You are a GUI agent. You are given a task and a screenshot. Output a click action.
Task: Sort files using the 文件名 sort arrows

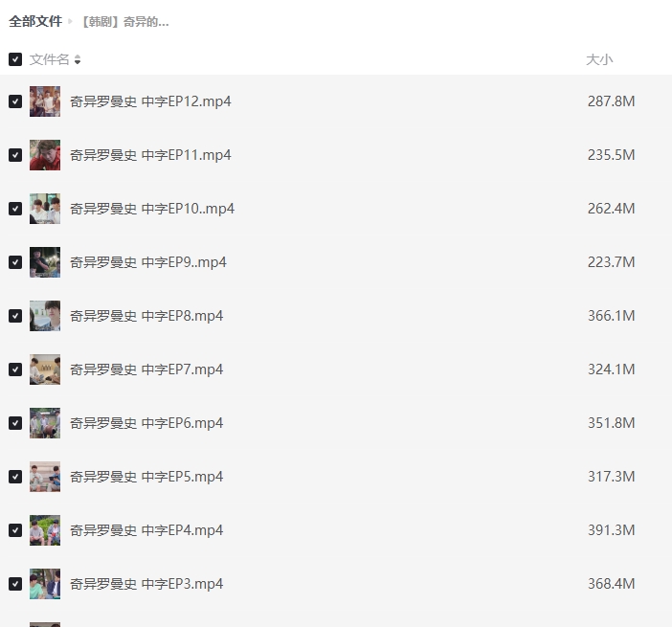coord(78,59)
